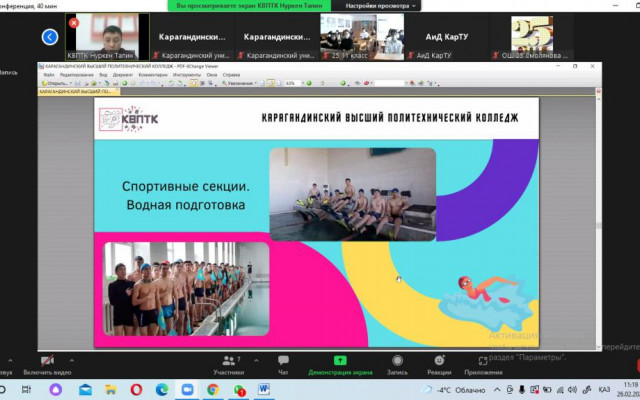Open Opera browser from the taskbar

(136, 389)
